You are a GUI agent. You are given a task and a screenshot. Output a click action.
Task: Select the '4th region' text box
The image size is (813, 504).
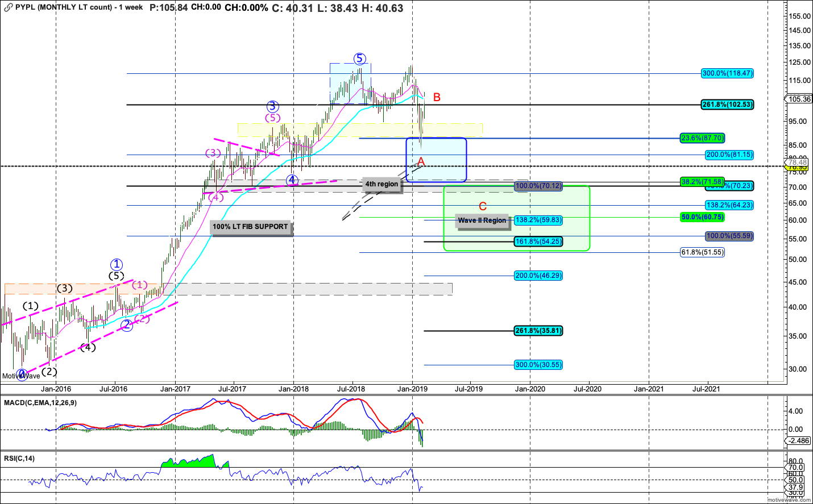coord(381,184)
